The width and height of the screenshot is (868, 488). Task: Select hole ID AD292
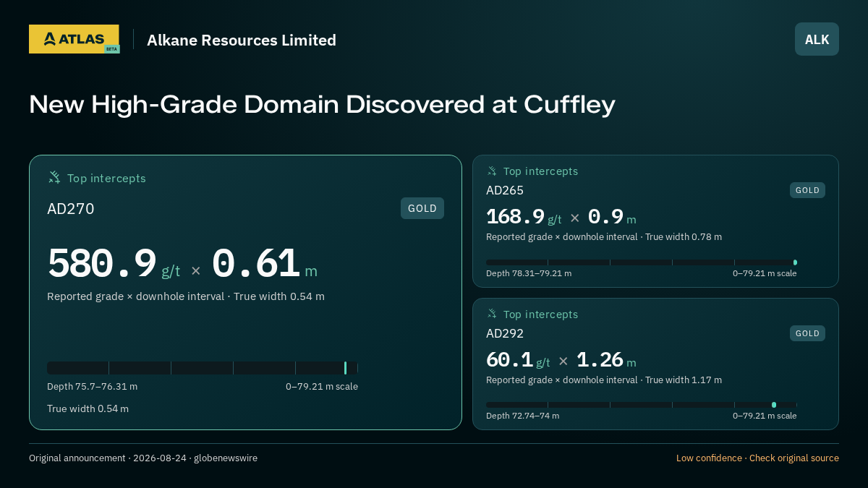click(505, 333)
